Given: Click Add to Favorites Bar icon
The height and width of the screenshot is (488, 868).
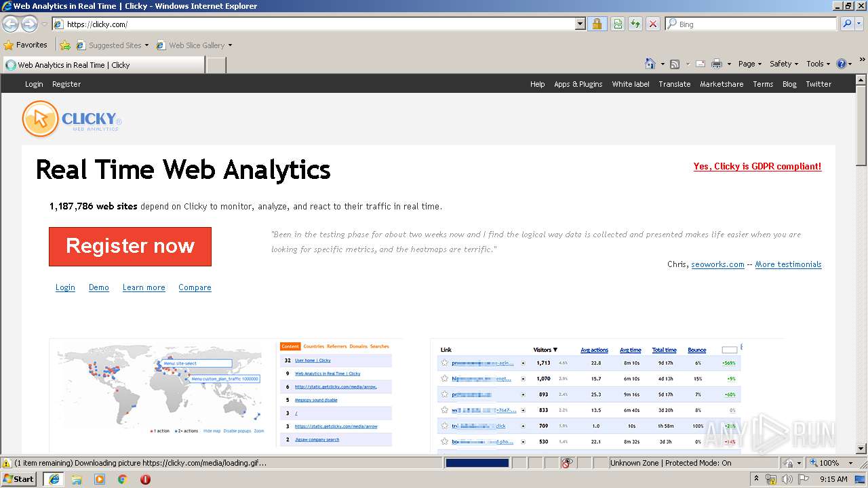Looking at the screenshot, I should click(65, 45).
